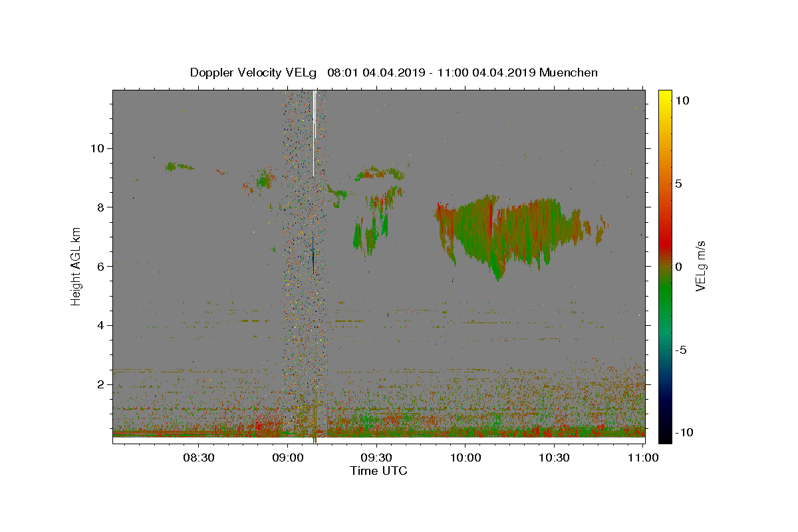Select the 11:00 time tick label
This screenshot has width=798, height=532.
coord(642,458)
